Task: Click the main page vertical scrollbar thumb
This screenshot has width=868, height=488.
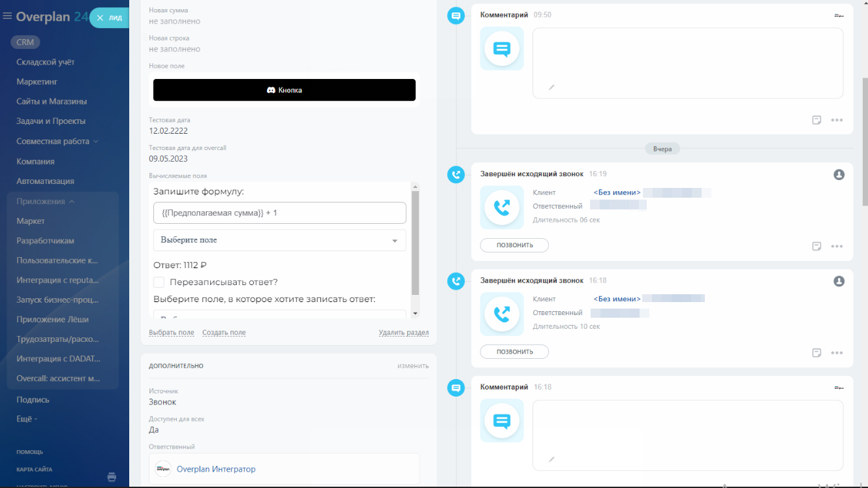Action: click(865, 143)
